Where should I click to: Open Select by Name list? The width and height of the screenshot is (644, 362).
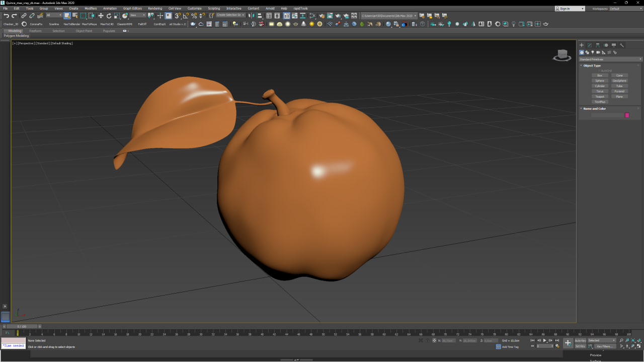point(75,16)
